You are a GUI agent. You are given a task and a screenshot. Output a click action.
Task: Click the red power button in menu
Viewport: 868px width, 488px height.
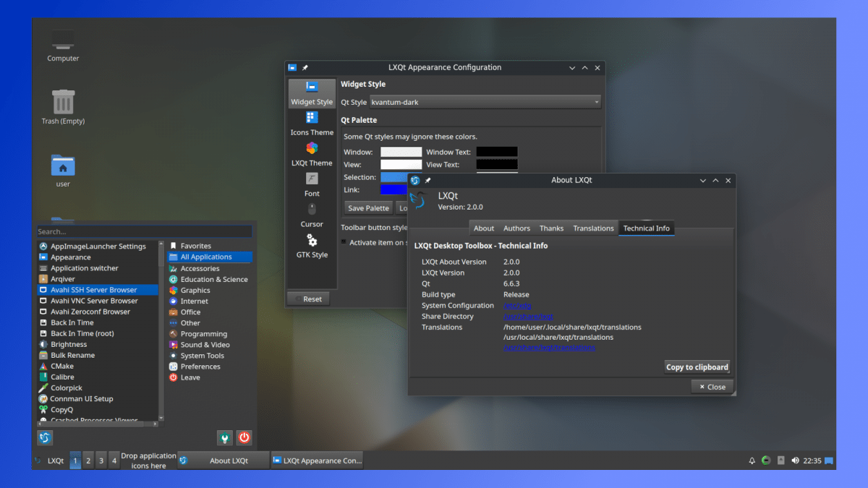(x=244, y=437)
